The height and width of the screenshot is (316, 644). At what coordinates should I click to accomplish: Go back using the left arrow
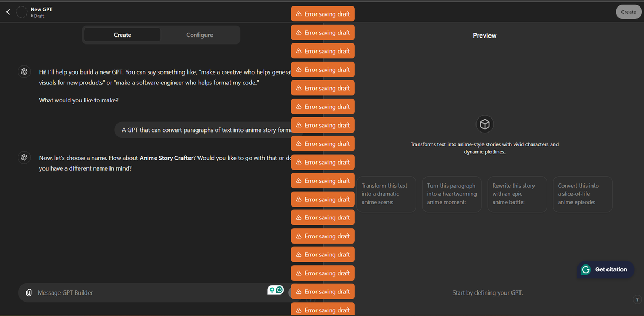[8, 12]
